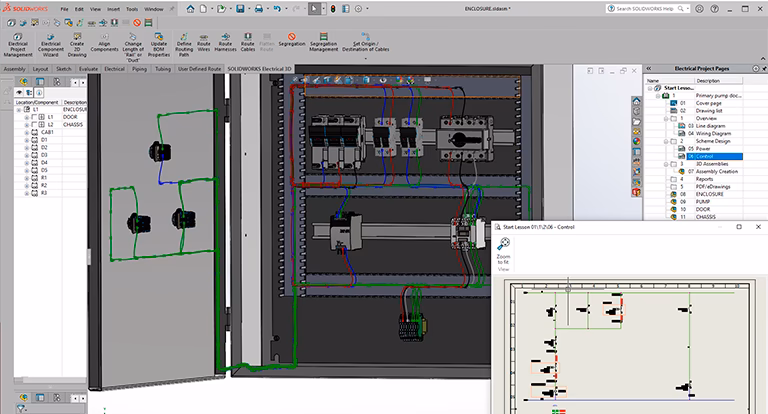Expand the D1 component node
This screenshot has width=768, height=414.
26,140
